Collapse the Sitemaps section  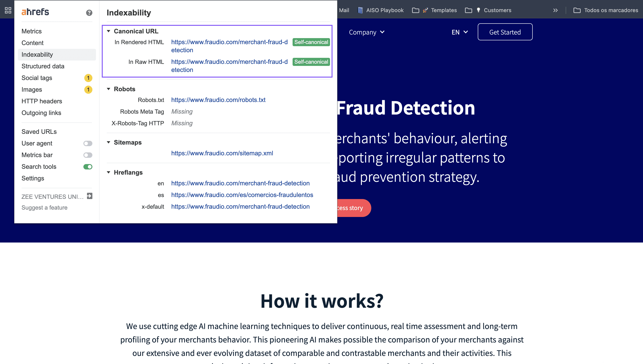[109, 143]
